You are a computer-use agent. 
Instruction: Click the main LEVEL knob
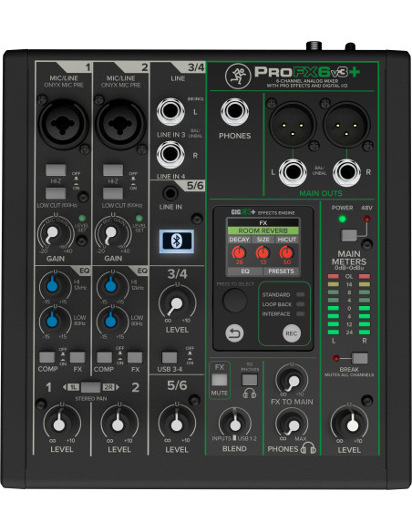click(351, 424)
